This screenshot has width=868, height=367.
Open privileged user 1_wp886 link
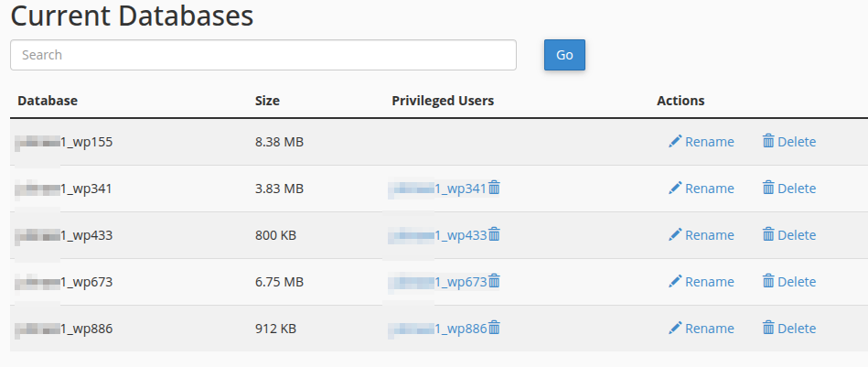pos(437,329)
